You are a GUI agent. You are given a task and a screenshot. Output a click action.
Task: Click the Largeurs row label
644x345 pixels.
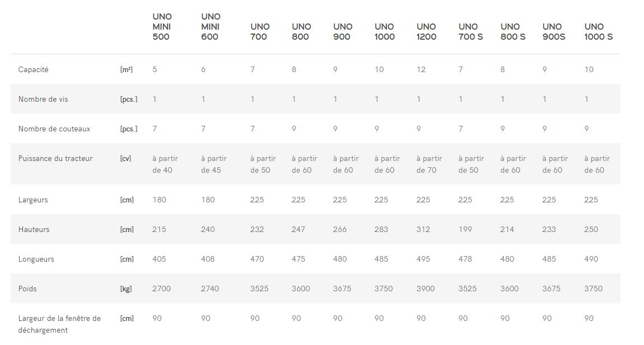pos(33,200)
